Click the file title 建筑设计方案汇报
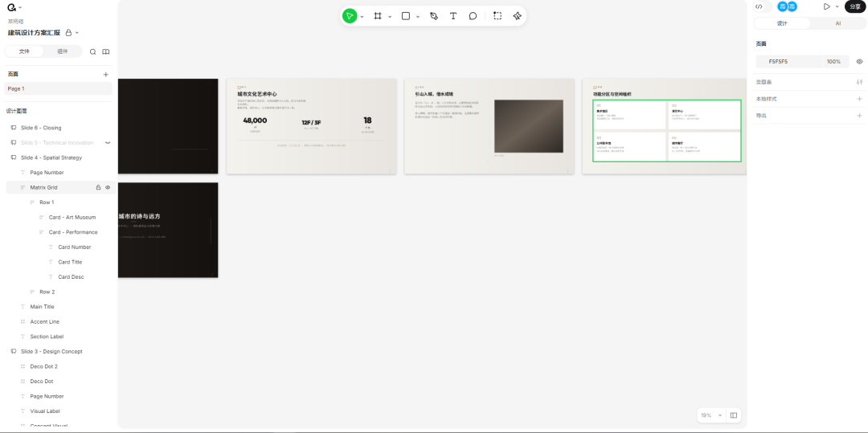This screenshot has width=868, height=433. click(x=34, y=33)
